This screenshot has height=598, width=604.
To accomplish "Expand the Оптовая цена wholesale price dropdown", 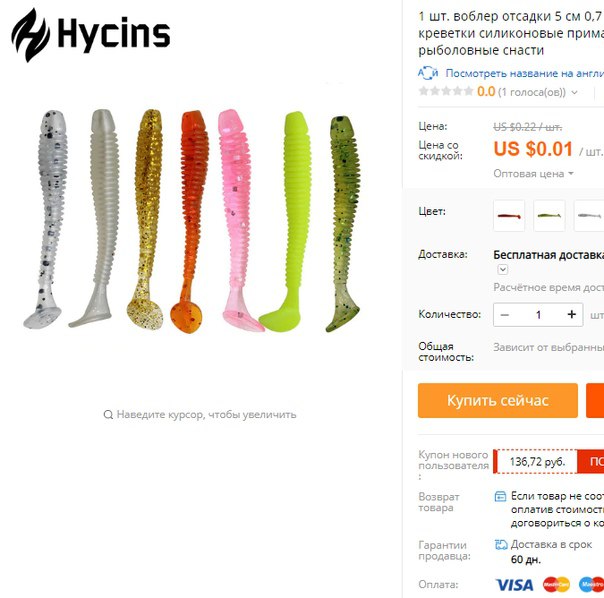I will 534,174.
